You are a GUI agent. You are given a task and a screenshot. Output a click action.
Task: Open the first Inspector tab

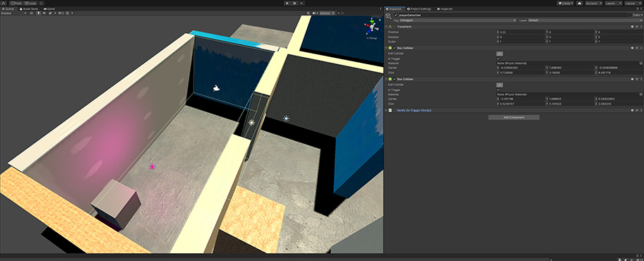(395, 8)
